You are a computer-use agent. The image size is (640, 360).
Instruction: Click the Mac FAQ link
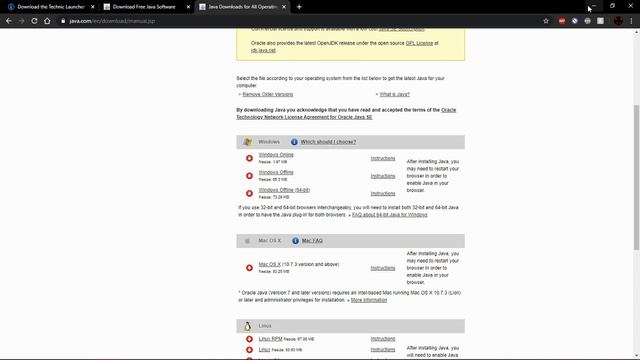[312, 241]
